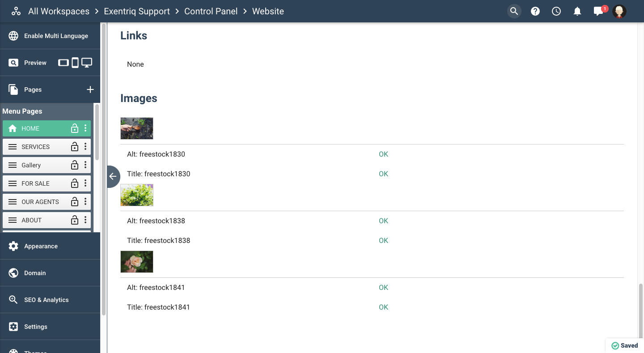This screenshot has width=644, height=353.
Task: Click the freestock1841 rose thumbnail
Action: 137,262
